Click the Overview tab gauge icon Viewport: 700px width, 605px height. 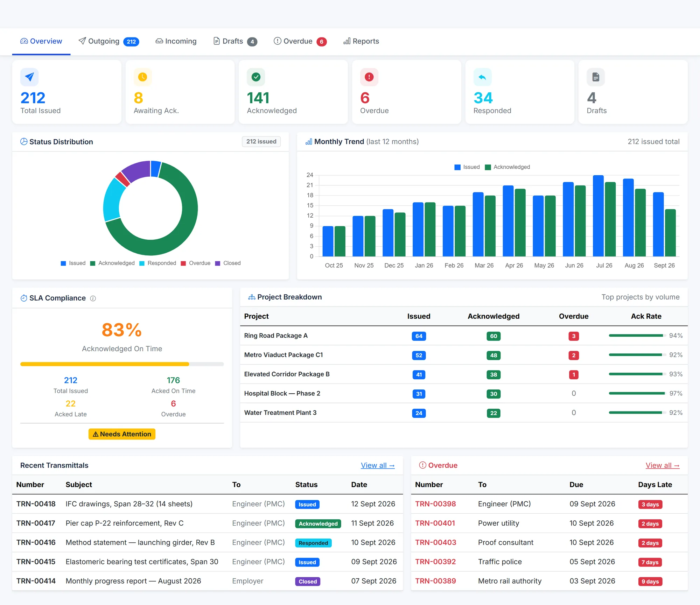pos(24,41)
